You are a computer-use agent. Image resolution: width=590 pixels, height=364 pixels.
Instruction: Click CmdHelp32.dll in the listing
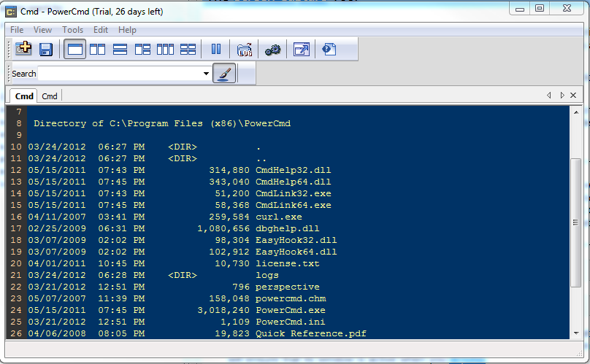tap(293, 170)
